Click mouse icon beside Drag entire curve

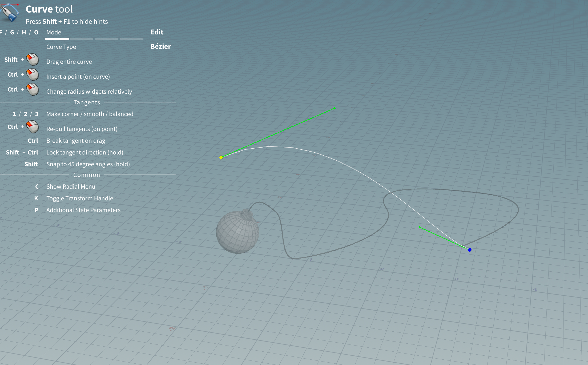pos(33,59)
